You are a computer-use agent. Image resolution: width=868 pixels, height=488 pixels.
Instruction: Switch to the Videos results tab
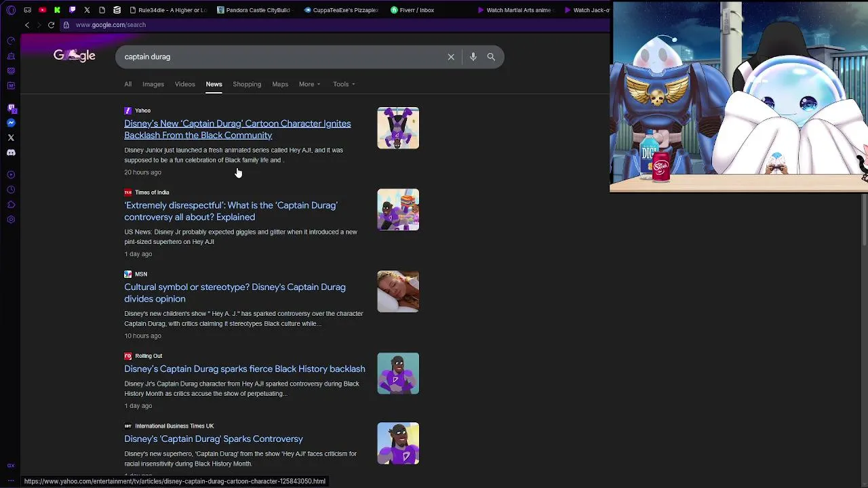click(184, 84)
